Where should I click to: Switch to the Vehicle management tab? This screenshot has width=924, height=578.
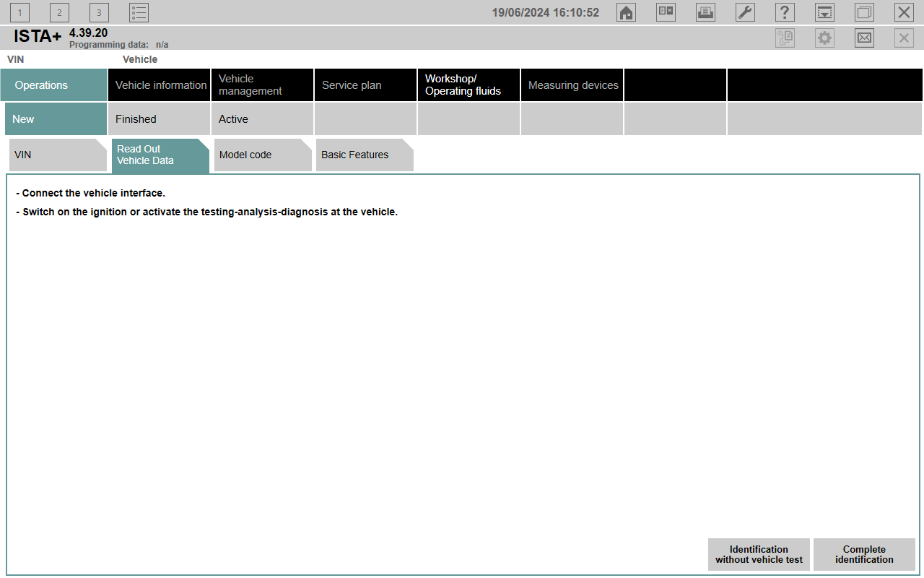[263, 85]
